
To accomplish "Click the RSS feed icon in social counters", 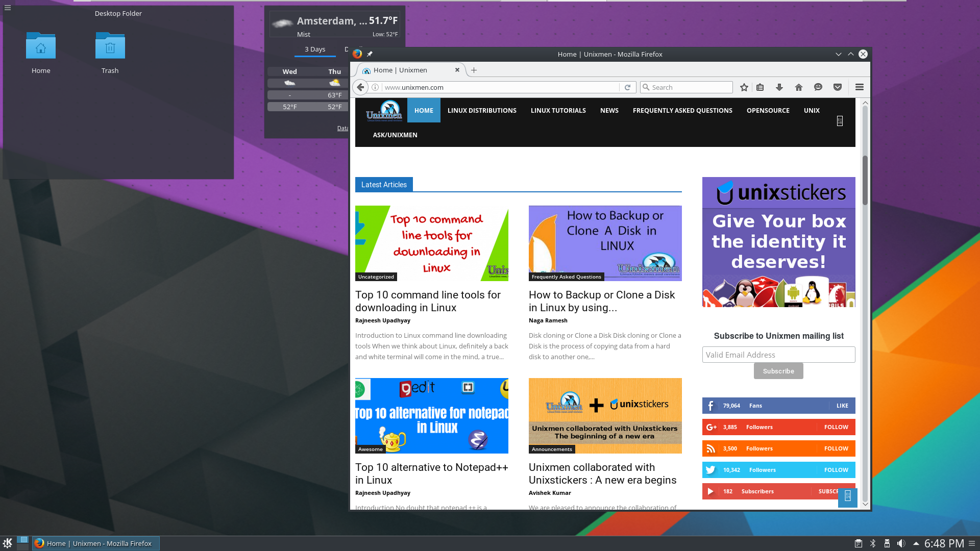I will [710, 448].
